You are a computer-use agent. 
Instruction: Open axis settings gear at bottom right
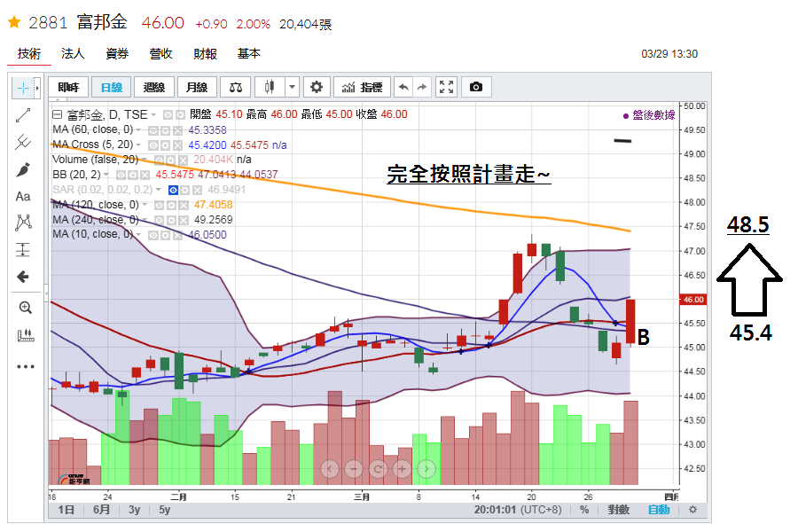pyautogui.click(x=692, y=510)
